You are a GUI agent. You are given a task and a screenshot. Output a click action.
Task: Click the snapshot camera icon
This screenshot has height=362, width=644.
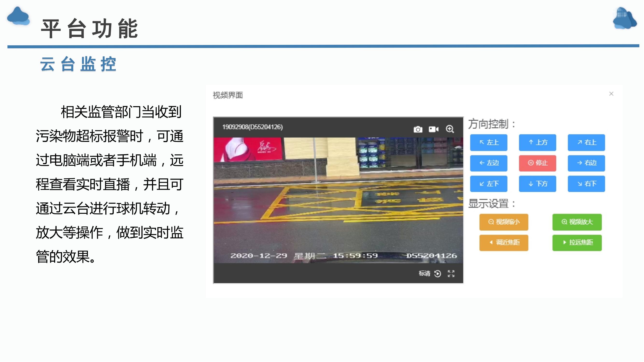[x=418, y=129]
